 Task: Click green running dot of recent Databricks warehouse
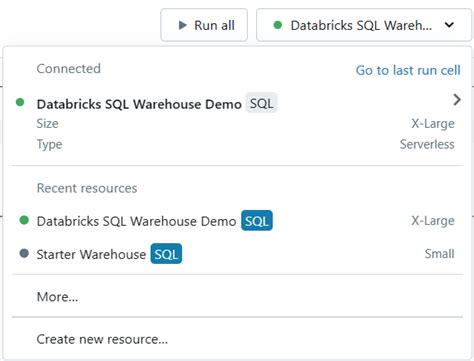pos(24,220)
